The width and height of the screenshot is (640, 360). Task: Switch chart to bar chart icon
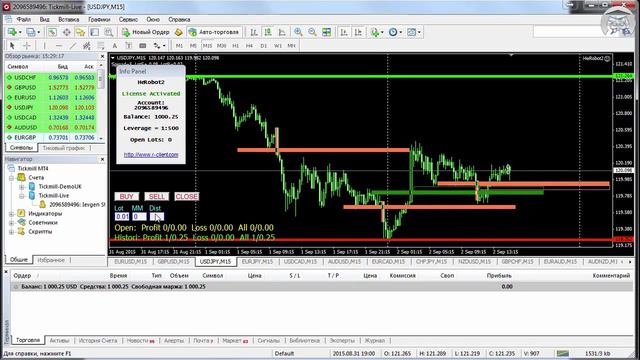[x=254, y=32]
